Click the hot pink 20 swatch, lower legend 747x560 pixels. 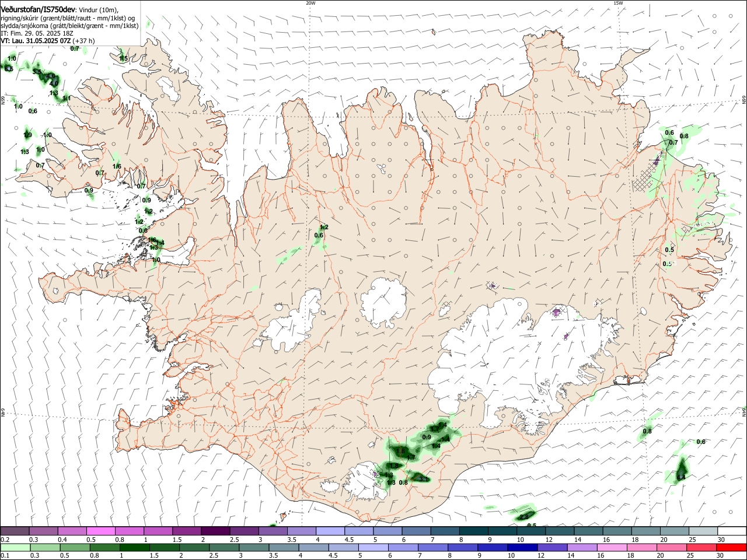672,548
